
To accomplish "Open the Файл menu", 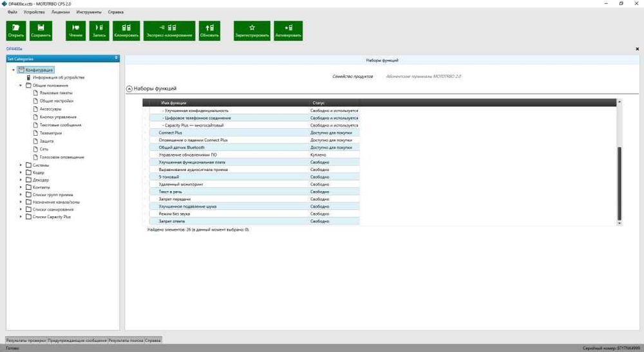I will pos(12,12).
